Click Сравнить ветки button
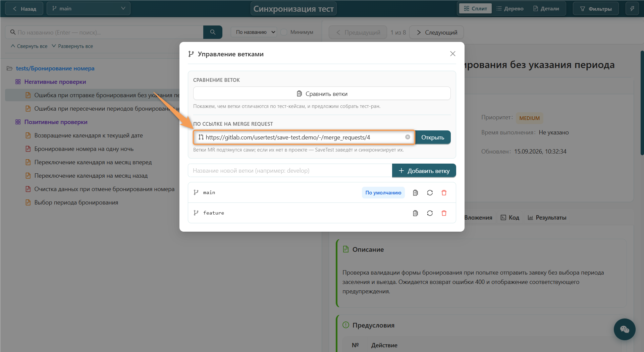 point(322,94)
